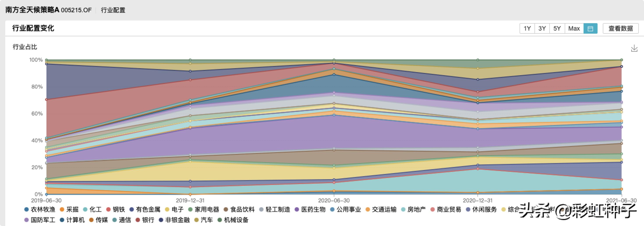Screen dimensions: 644x226
Task: Select the 5Y time range
Action: (557, 28)
